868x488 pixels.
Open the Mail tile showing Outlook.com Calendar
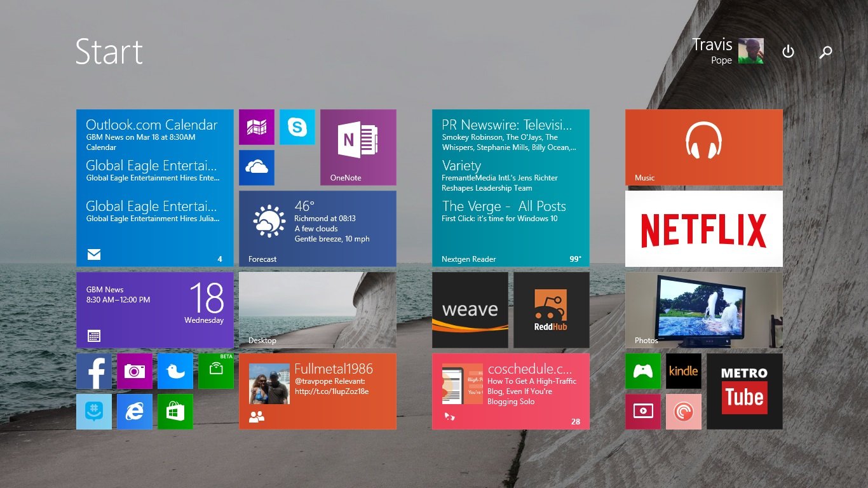(x=155, y=188)
